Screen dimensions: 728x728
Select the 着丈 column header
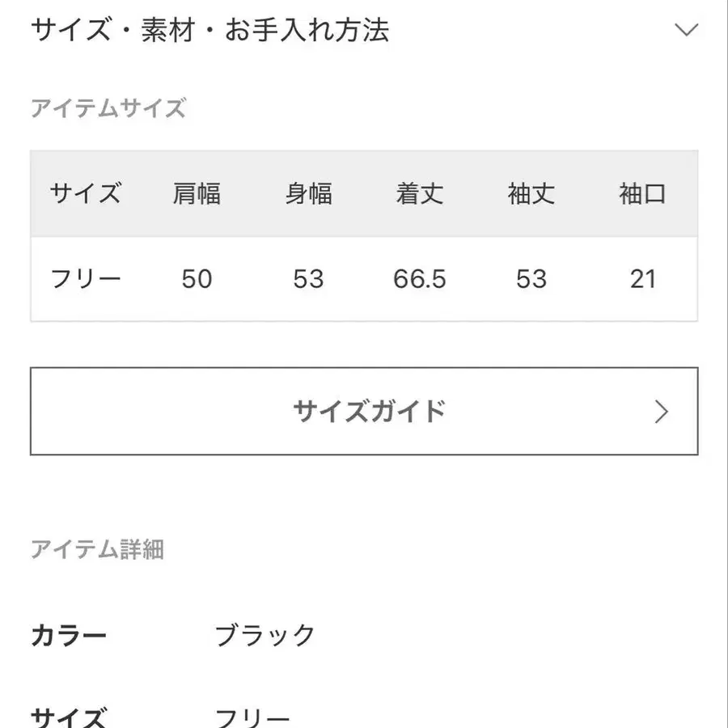pos(420,193)
